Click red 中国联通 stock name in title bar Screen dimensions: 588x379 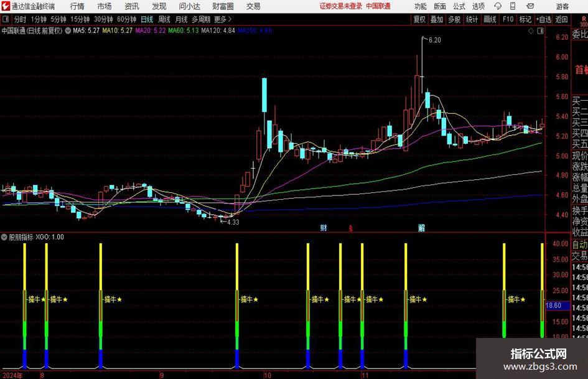click(378, 6)
